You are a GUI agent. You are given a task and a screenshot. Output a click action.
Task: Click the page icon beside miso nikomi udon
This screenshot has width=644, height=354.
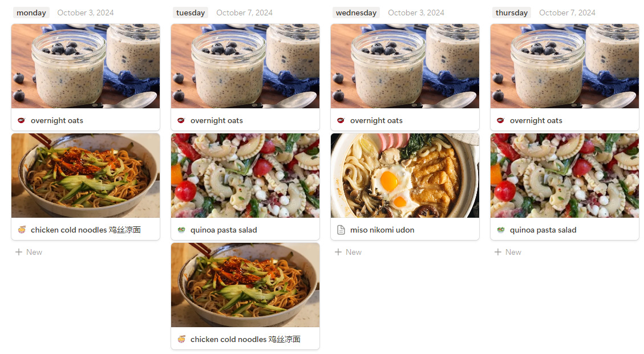tap(341, 230)
